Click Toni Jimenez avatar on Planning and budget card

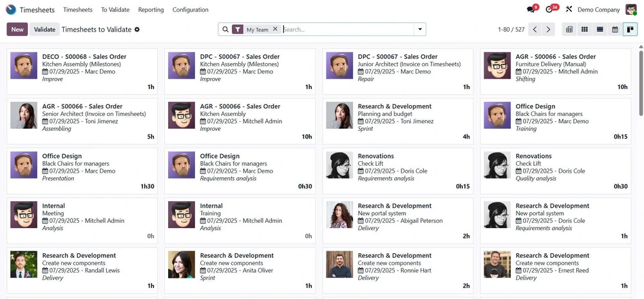coord(339,115)
